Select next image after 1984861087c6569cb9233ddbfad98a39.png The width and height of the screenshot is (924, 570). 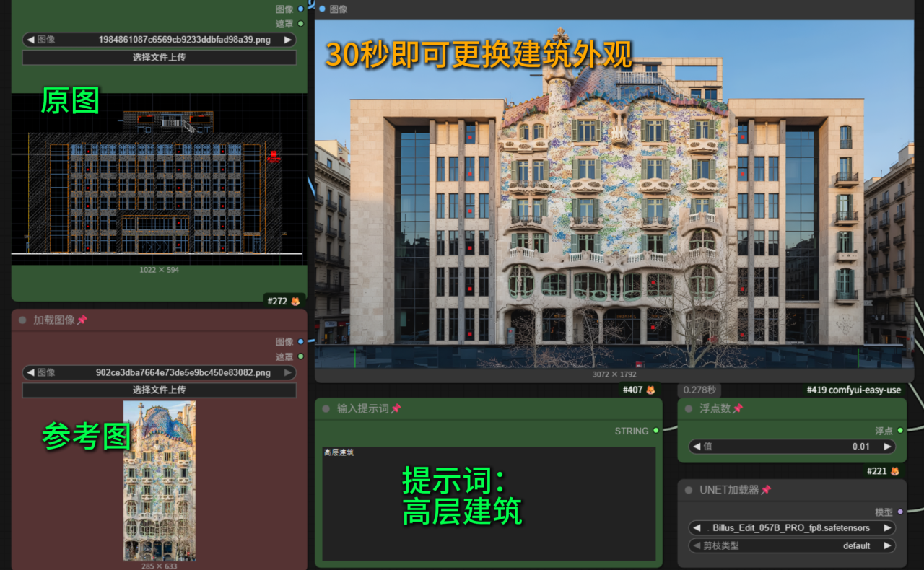coord(288,40)
